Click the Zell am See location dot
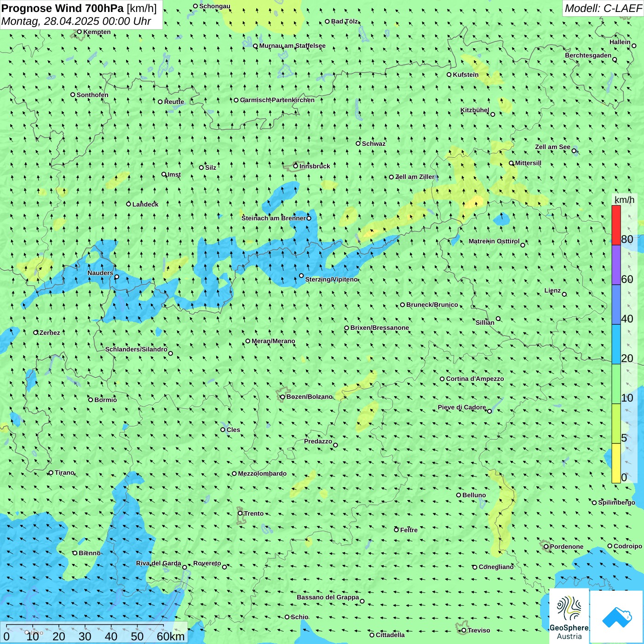Screen dimensions: 644x644 tap(574, 151)
